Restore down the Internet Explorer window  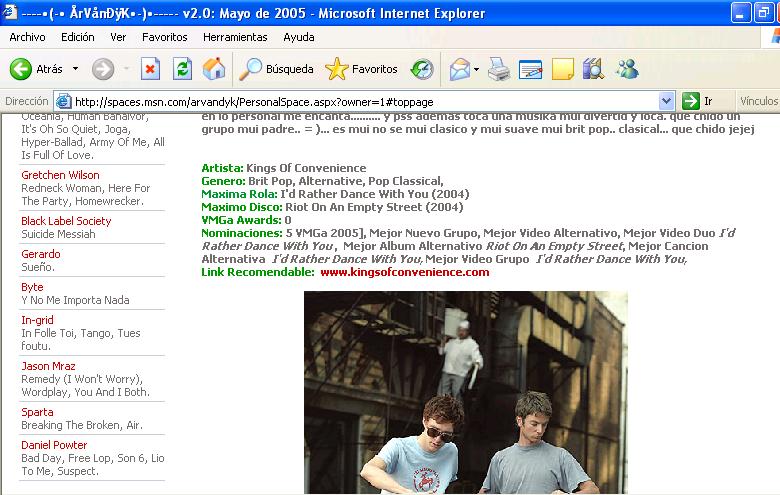[764, 13]
